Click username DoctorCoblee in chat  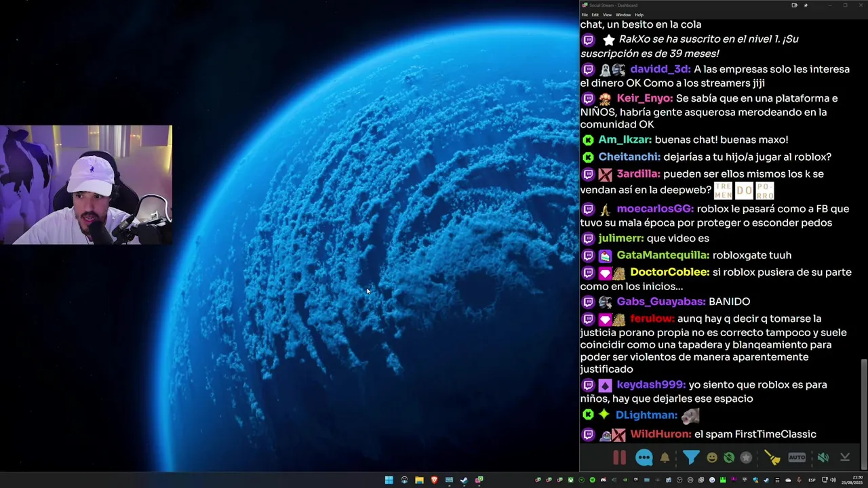(669, 272)
